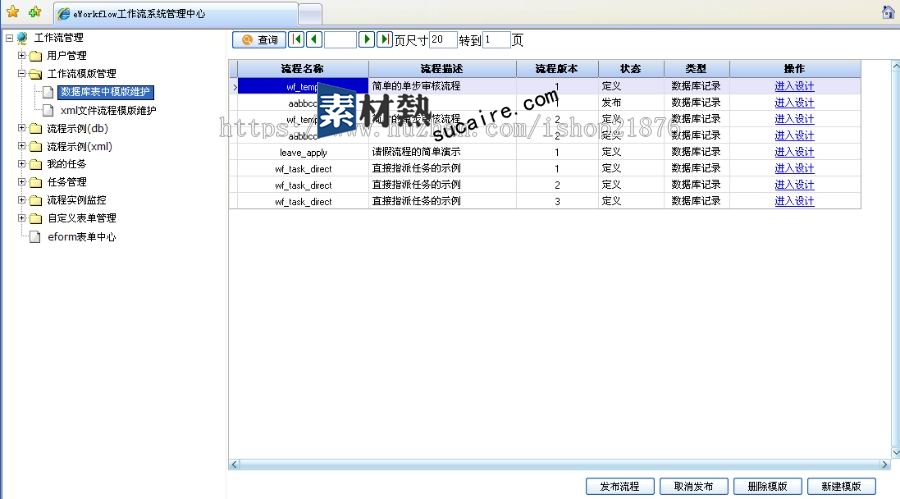Open 进入设计 link for wf_task_direct version 3

pos(794,201)
